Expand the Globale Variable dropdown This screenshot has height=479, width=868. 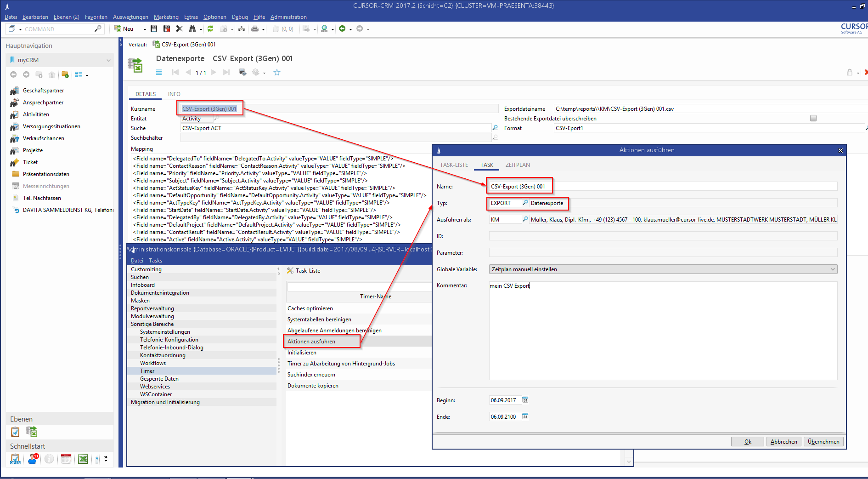[833, 269]
